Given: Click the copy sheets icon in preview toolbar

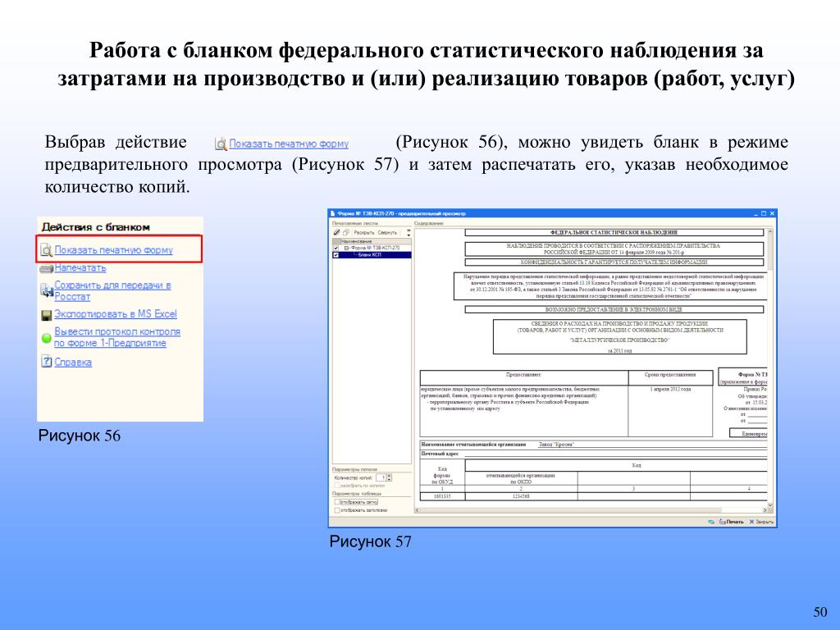Looking at the screenshot, I should tap(345, 233).
